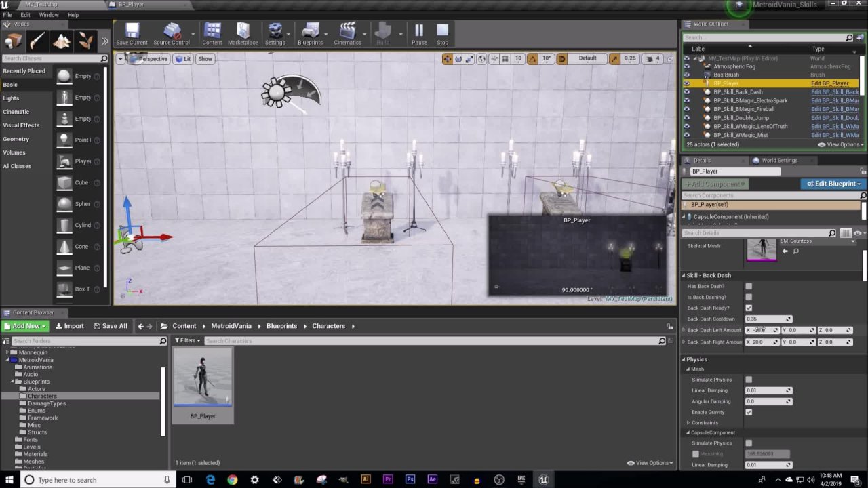Viewport: 868px width, 488px height.
Task: Open Source Control from the toolbar
Action: 172,34
